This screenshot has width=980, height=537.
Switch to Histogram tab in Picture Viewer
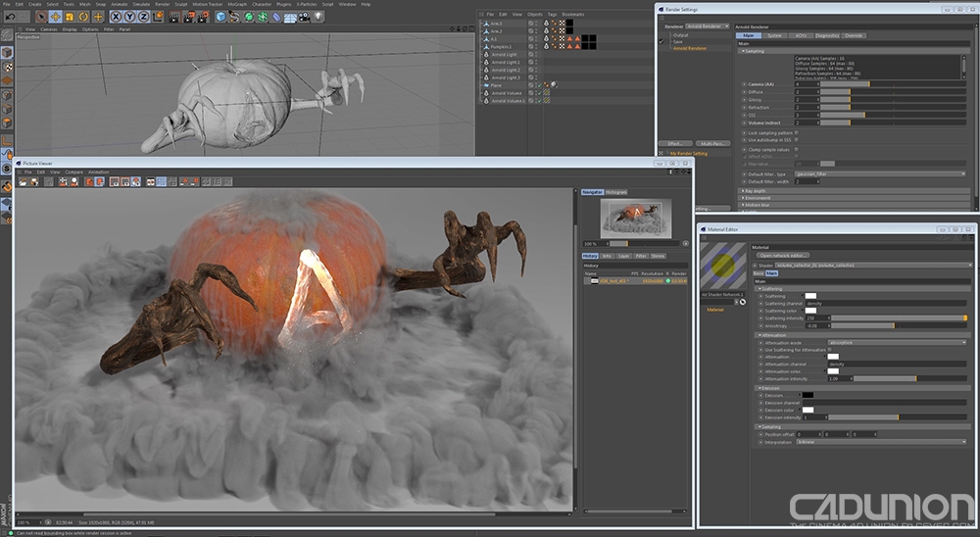click(615, 192)
